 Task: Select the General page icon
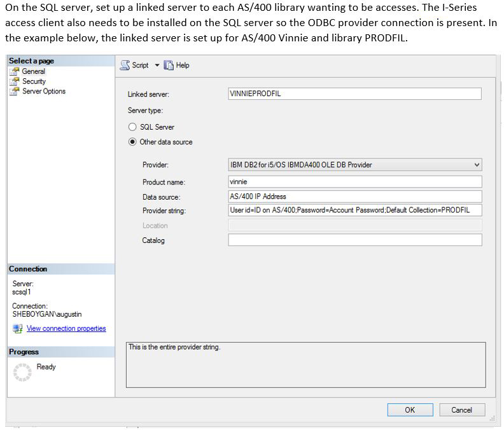coord(15,71)
